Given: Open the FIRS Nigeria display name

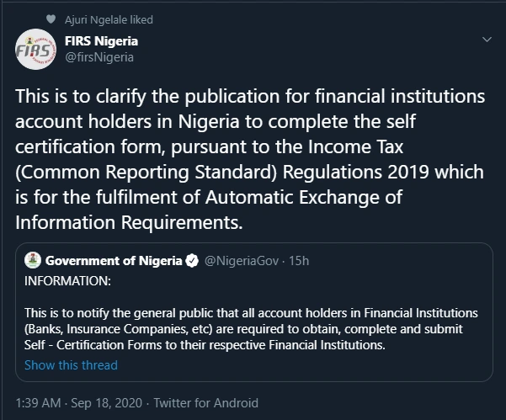Looking at the screenshot, I should 101,41.
